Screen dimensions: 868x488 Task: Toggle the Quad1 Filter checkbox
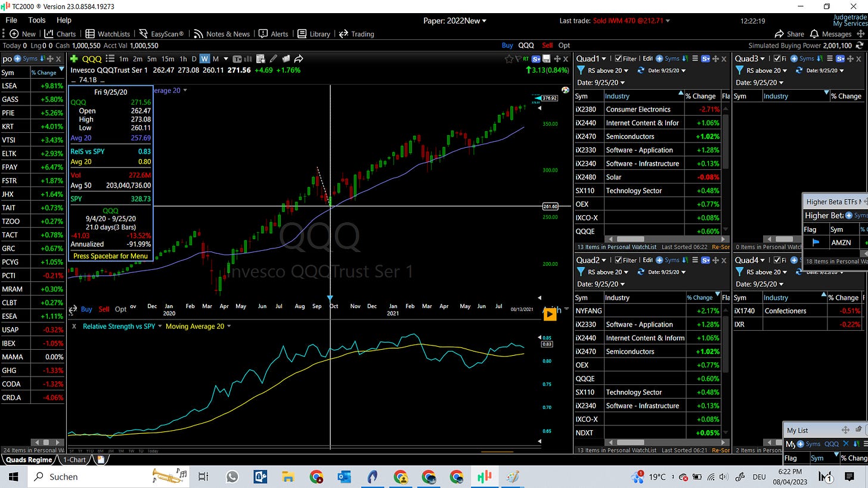(x=618, y=58)
